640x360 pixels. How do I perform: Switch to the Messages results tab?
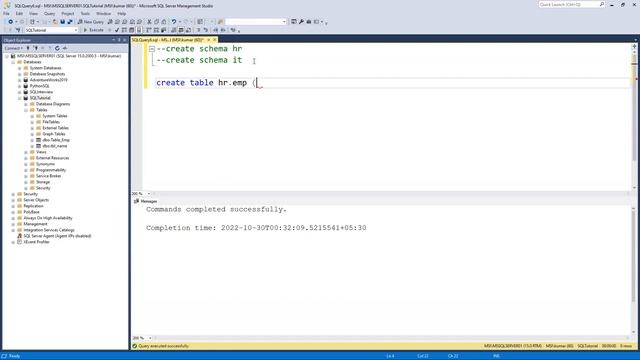(x=146, y=201)
